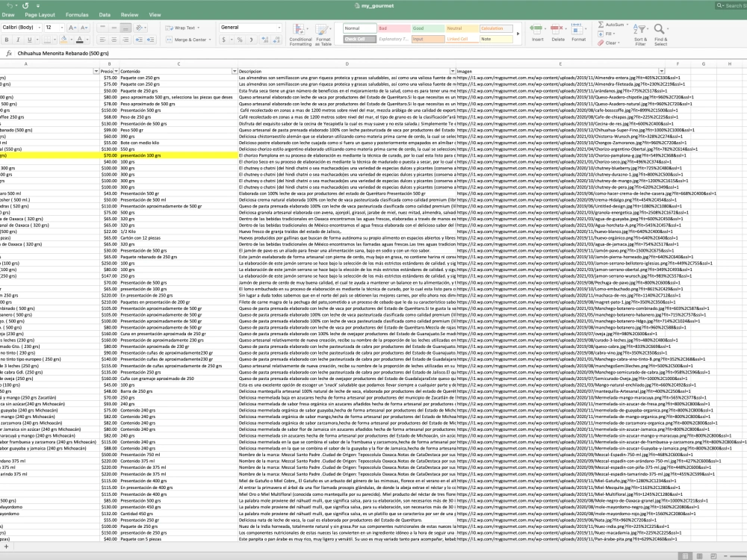
Task: Select Middle Align vertical alignment
Action: coord(114,28)
